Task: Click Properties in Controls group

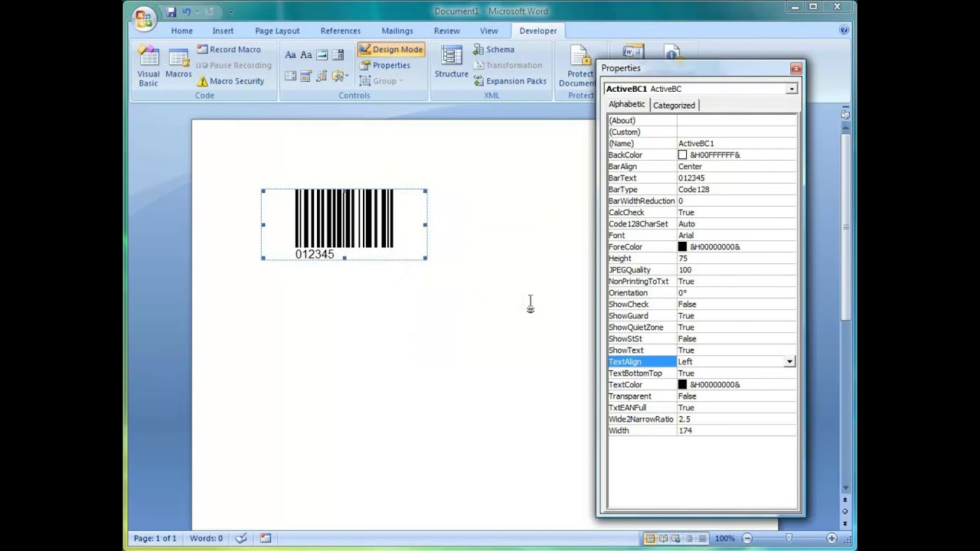Action: coord(385,65)
